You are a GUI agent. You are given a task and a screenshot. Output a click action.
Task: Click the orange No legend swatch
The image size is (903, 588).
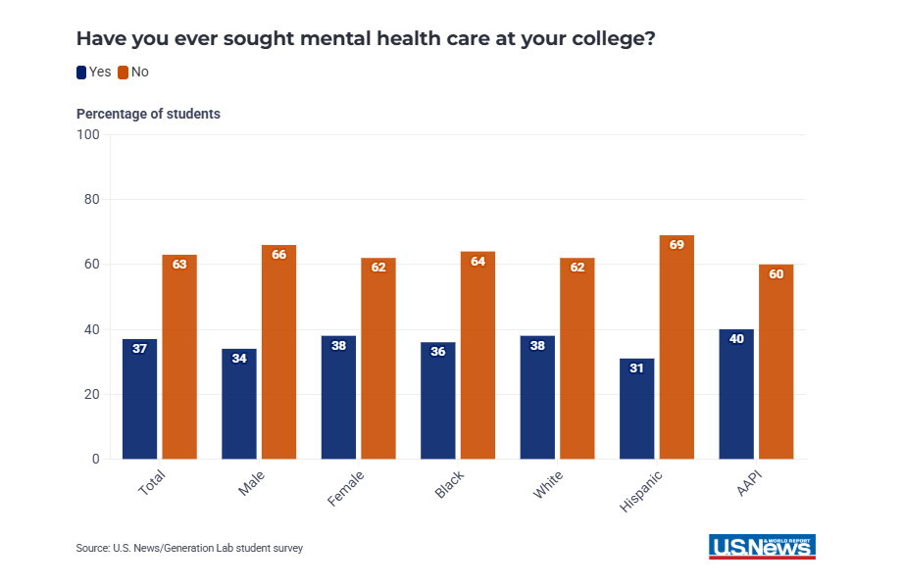124,72
